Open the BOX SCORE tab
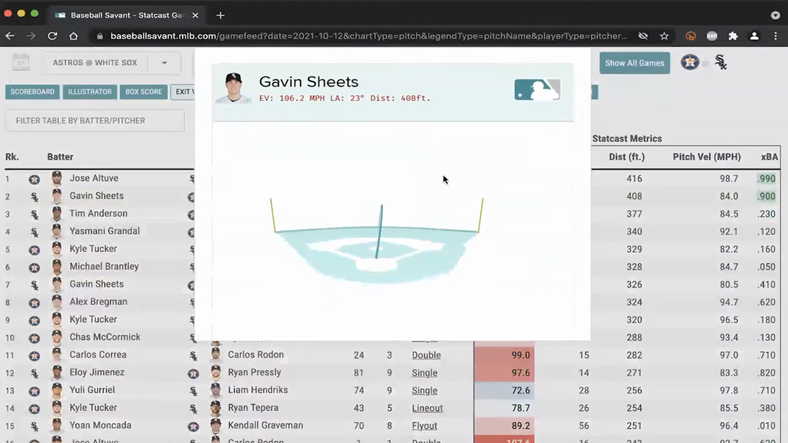 [144, 92]
